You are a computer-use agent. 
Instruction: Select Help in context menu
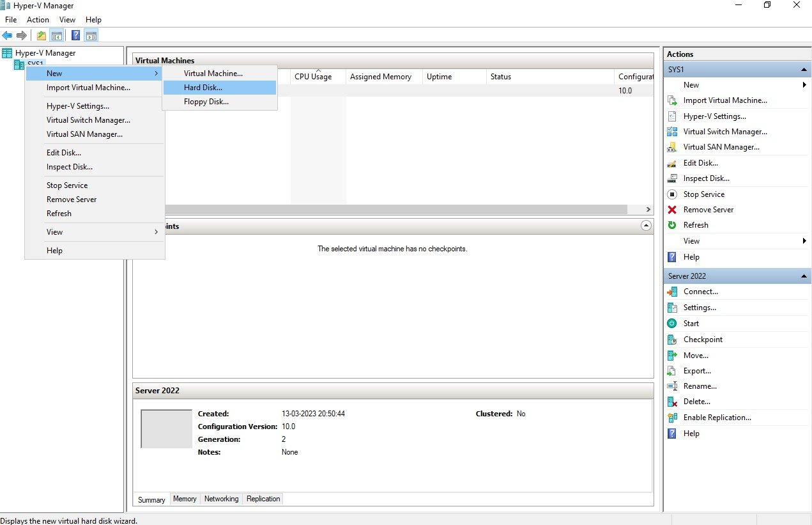coord(95,251)
